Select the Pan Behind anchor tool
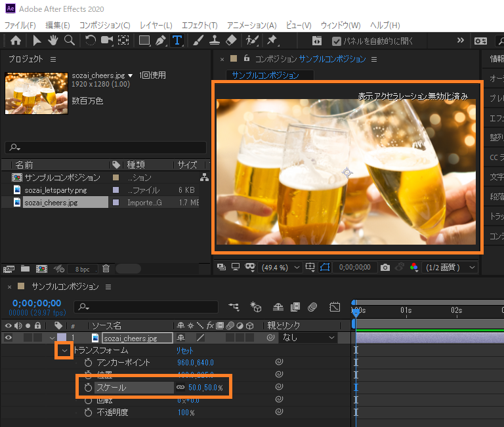 pyautogui.click(x=123, y=41)
